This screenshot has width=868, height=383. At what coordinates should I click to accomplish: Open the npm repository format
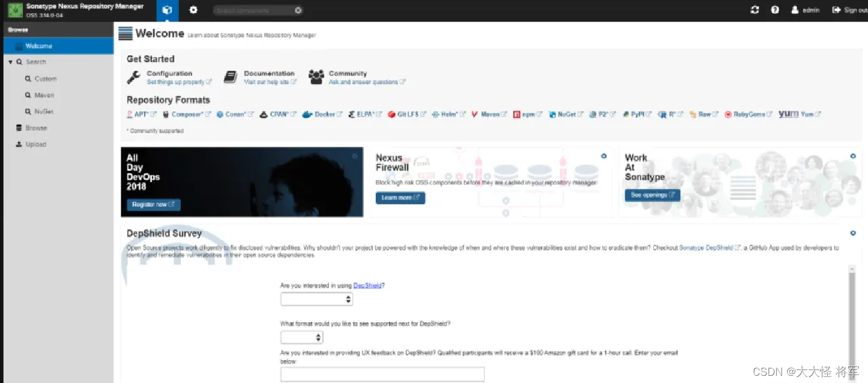point(528,114)
